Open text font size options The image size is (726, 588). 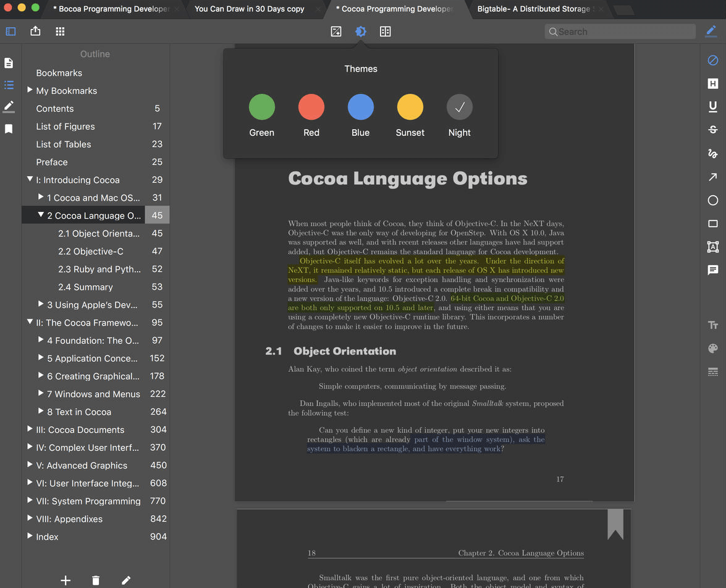(713, 325)
